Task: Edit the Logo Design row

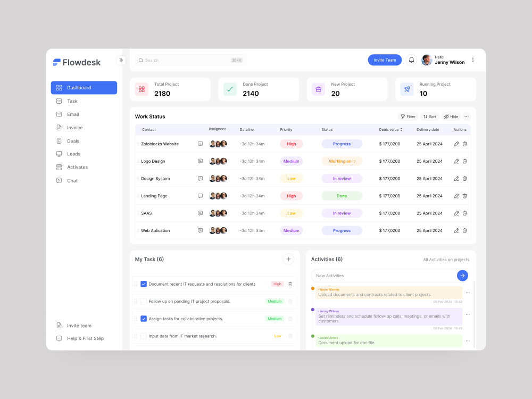Action: click(456, 161)
